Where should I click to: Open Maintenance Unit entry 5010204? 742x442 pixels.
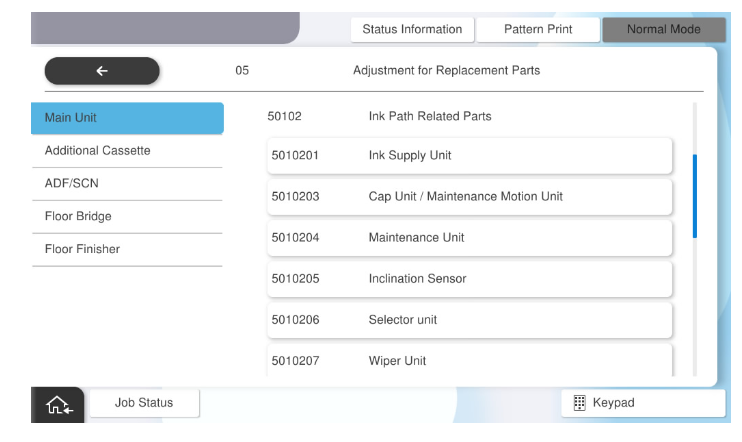click(x=470, y=238)
